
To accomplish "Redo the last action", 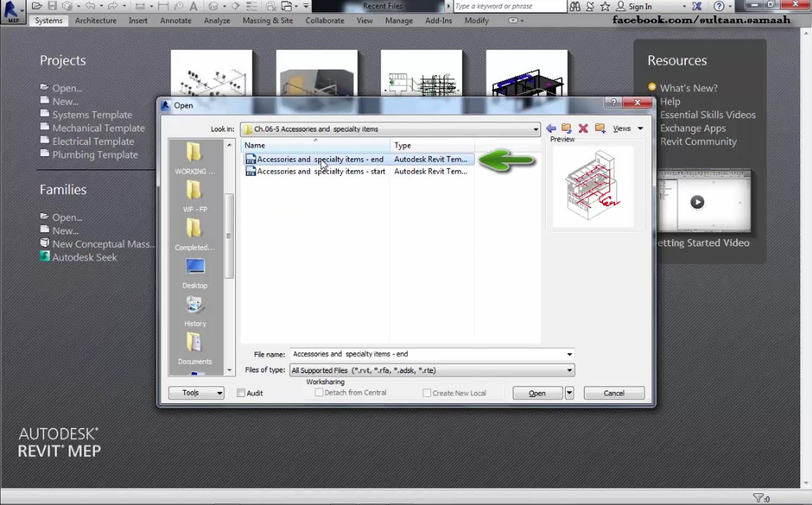I will click(114, 6).
